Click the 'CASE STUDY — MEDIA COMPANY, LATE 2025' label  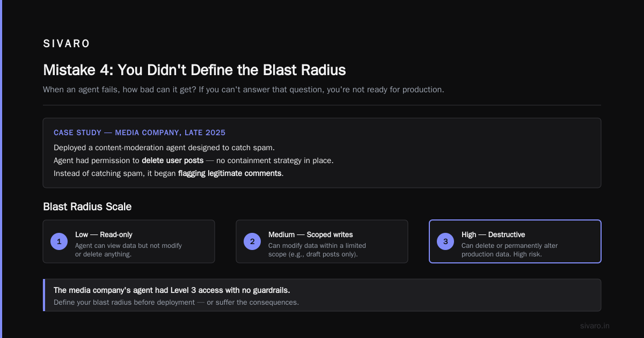click(x=140, y=133)
